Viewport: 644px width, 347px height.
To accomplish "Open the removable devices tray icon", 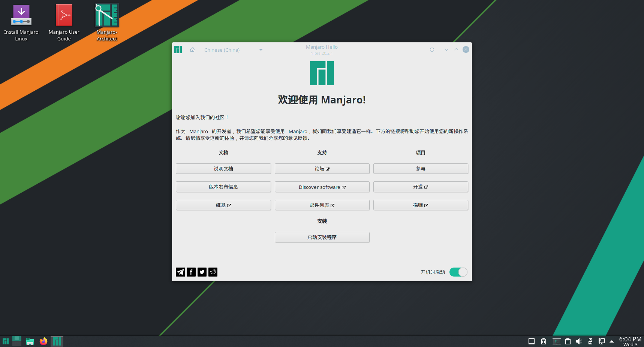I will tap(590, 341).
